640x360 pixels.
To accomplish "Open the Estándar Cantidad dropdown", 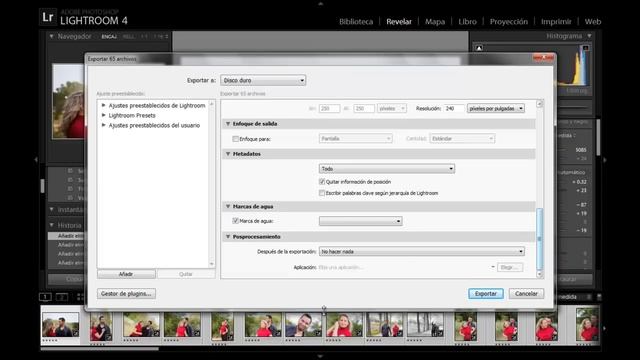I will coord(462,139).
